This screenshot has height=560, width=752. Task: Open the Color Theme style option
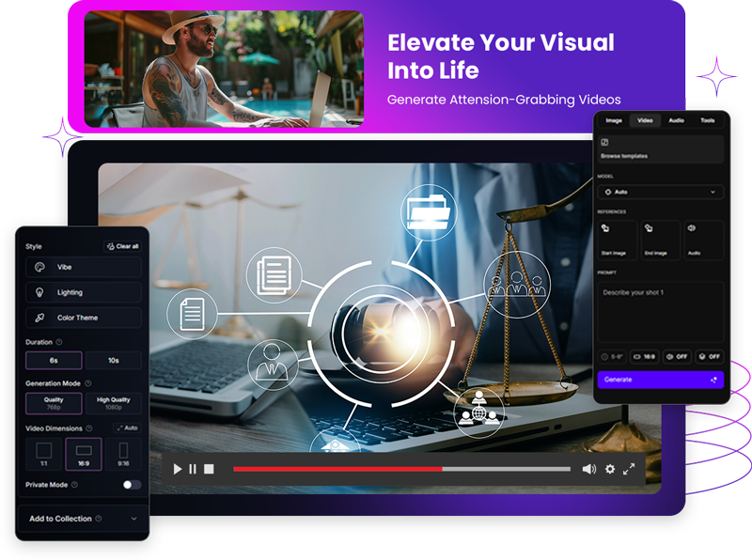click(x=83, y=318)
